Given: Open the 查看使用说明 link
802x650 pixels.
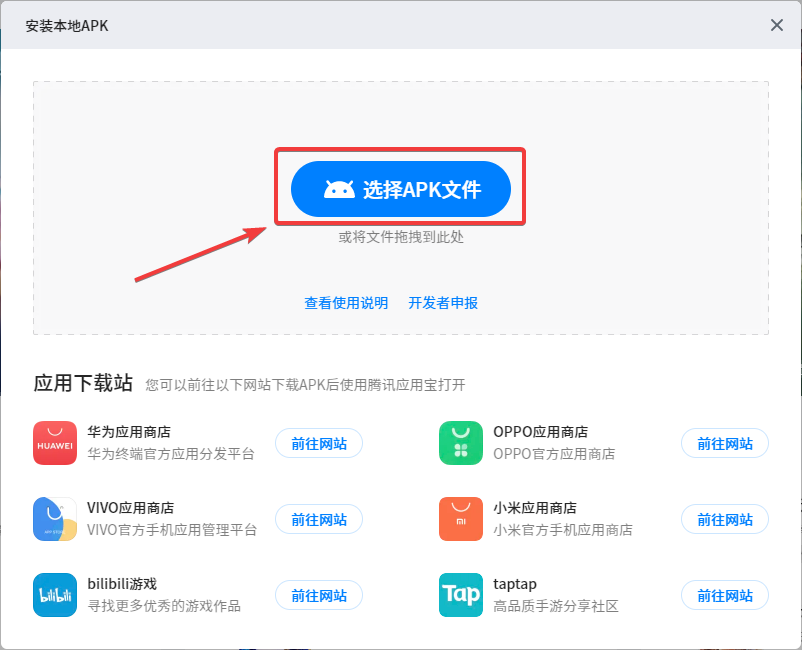Looking at the screenshot, I should [346, 301].
